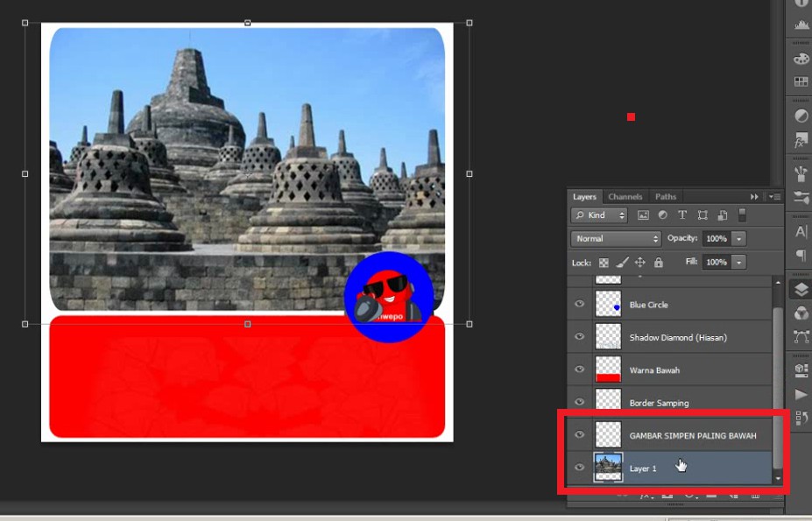Click the lock image pixels brush icon

click(622, 262)
